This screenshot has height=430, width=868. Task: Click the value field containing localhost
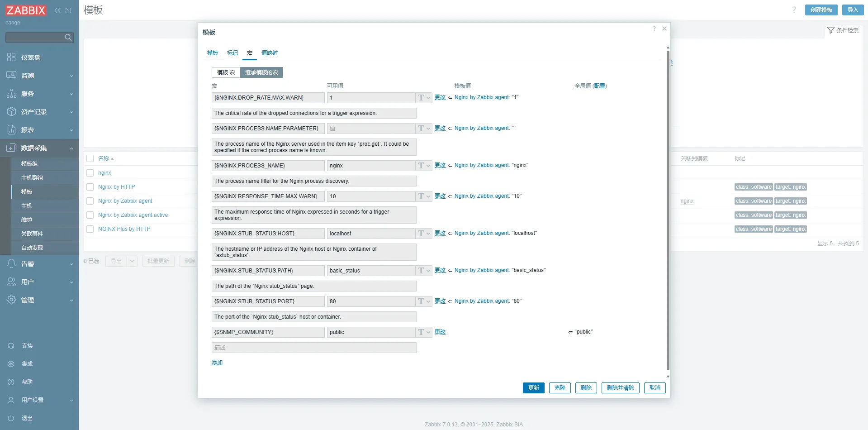point(371,234)
